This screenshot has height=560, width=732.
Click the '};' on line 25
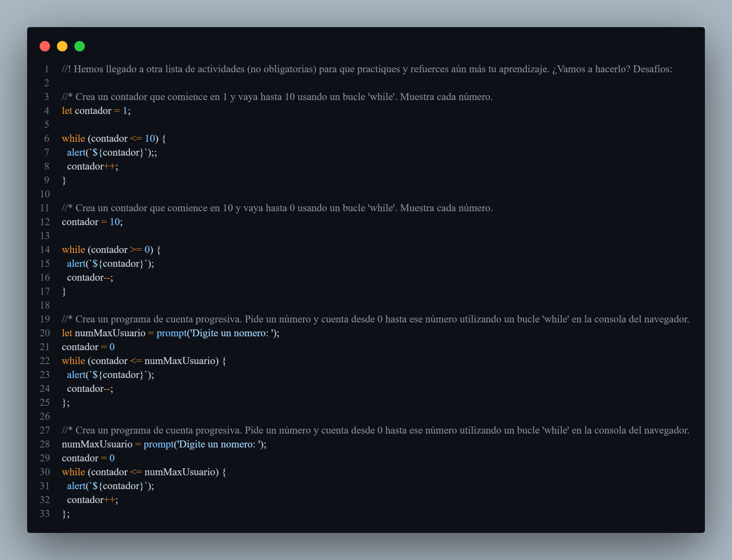pos(66,402)
